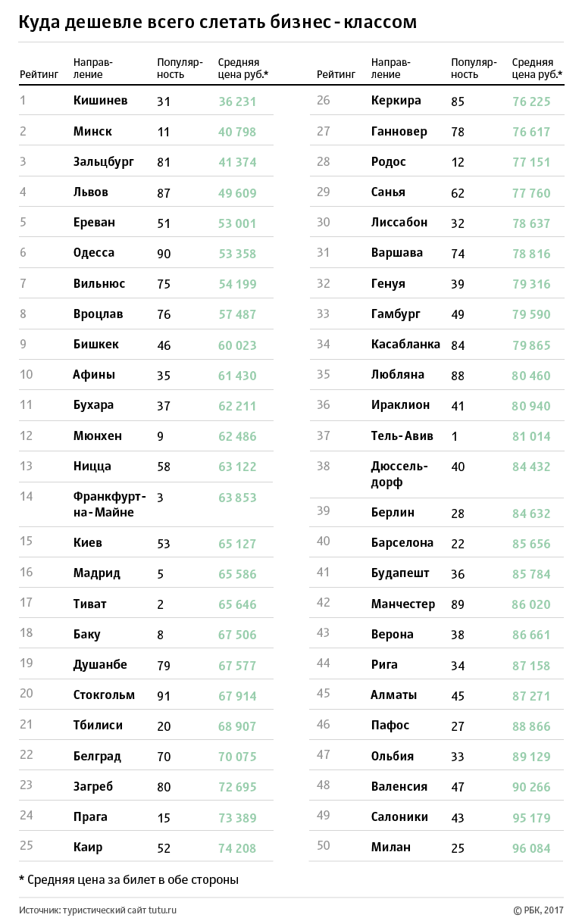The width and height of the screenshot is (582, 924).
Task: Click the footnote about round-trip ticket price
Action: pos(129,879)
